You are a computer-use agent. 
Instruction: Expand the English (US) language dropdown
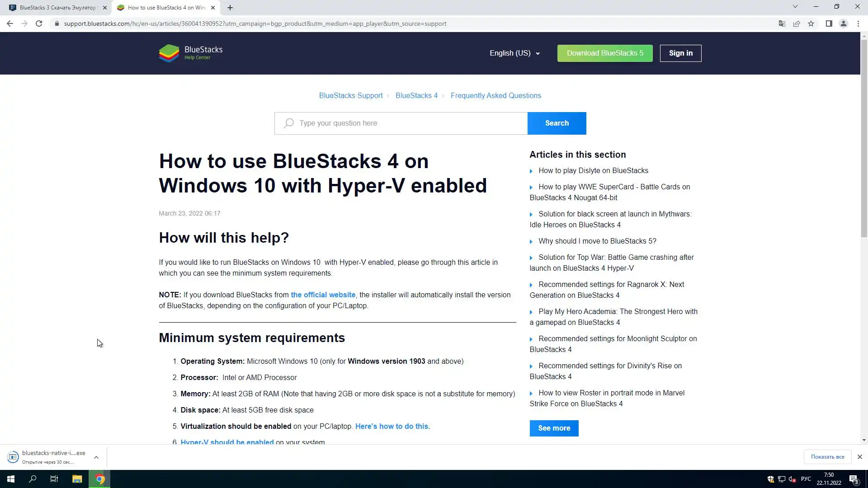tap(514, 53)
